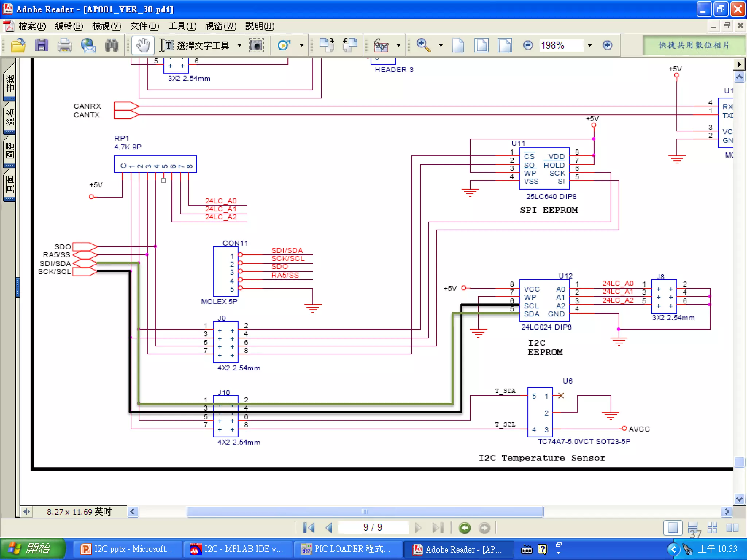Activate the Snapshot camera tool

tap(256, 46)
